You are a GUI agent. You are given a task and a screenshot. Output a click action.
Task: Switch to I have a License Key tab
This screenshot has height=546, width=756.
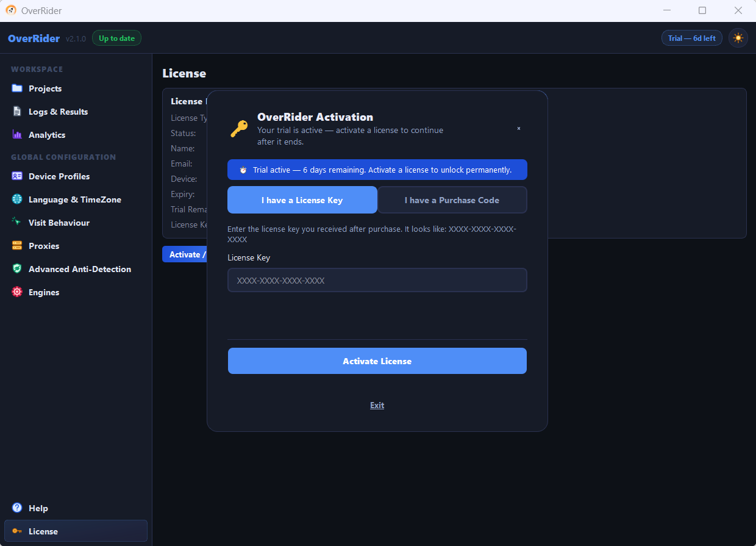tap(302, 200)
